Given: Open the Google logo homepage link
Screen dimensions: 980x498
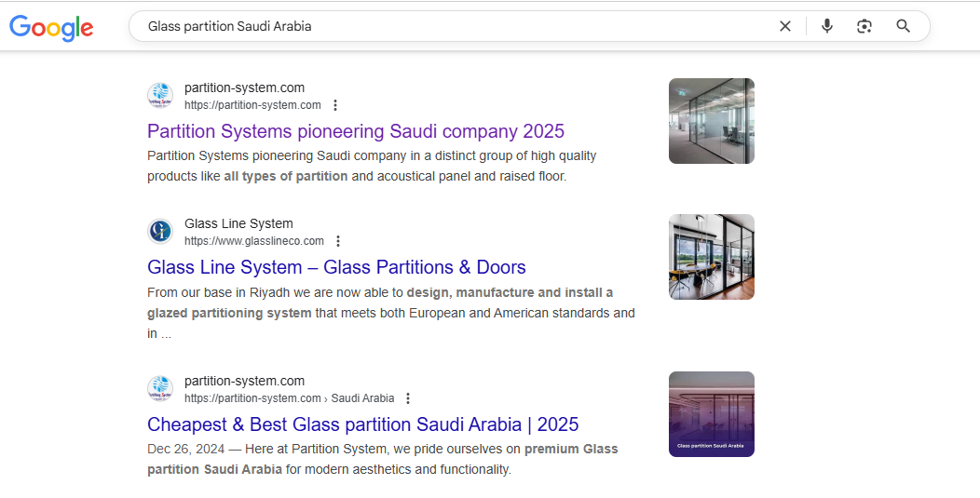Looking at the screenshot, I should pyautogui.click(x=51, y=27).
